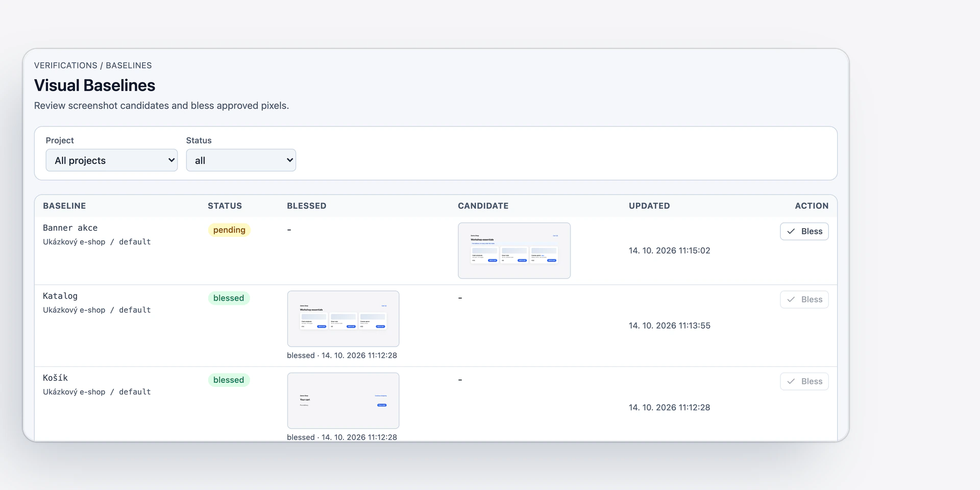The image size is (980, 490).
Task: Click the Visual Baselines heading
Action: pos(94,85)
